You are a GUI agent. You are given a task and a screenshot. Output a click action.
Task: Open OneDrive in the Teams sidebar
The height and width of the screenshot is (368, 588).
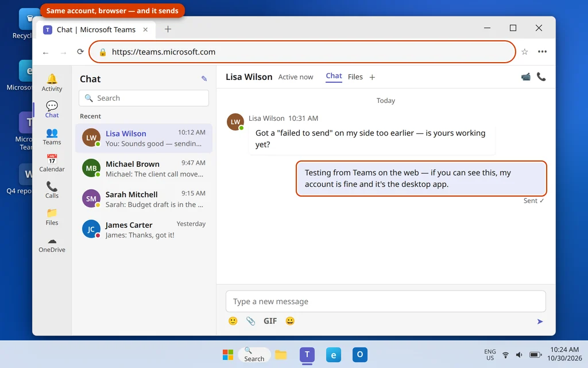point(52,245)
